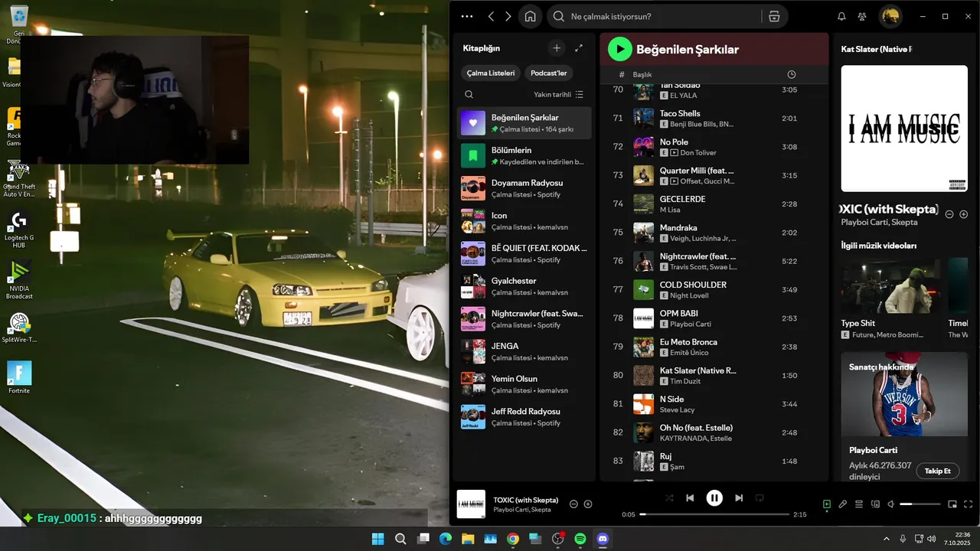Open Beğenilen Şarkılar in library

(x=524, y=123)
